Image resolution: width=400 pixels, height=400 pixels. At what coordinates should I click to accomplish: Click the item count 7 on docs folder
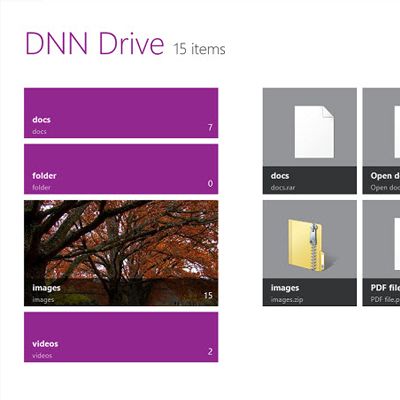point(210,127)
